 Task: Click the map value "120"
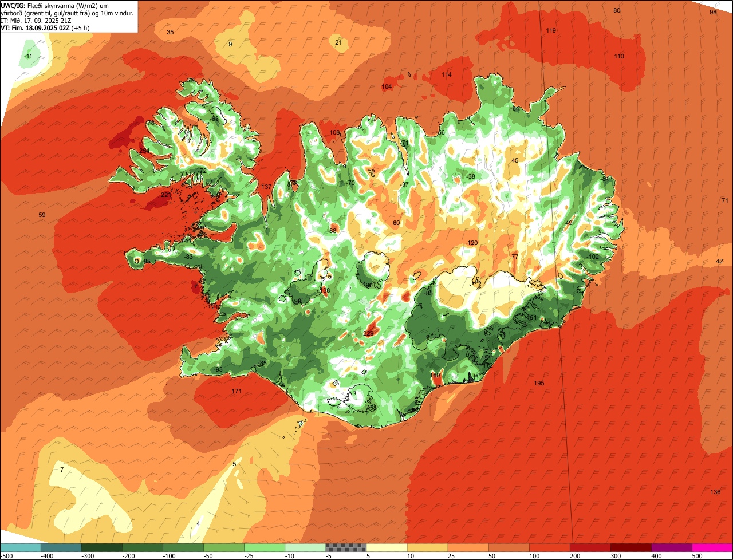click(x=472, y=243)
